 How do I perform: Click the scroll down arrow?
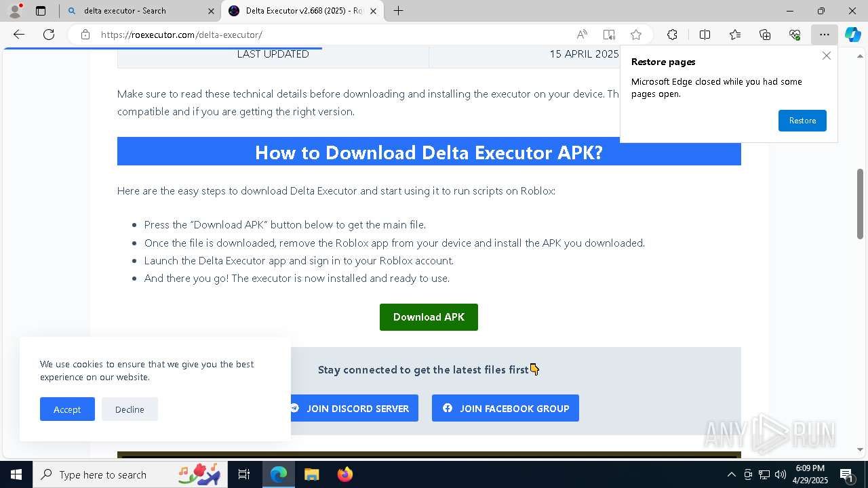[860, 449]
